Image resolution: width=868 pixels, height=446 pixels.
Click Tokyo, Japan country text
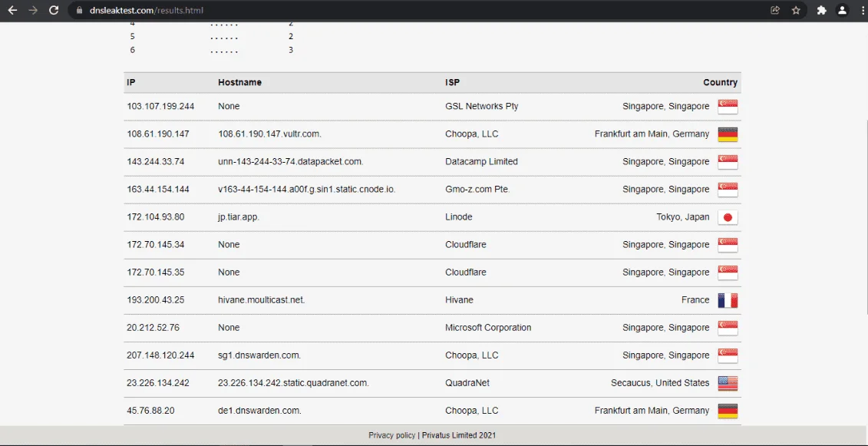682,216
